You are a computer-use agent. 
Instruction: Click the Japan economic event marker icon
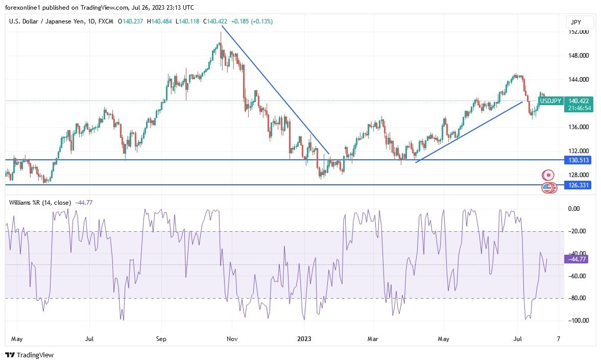548,175
